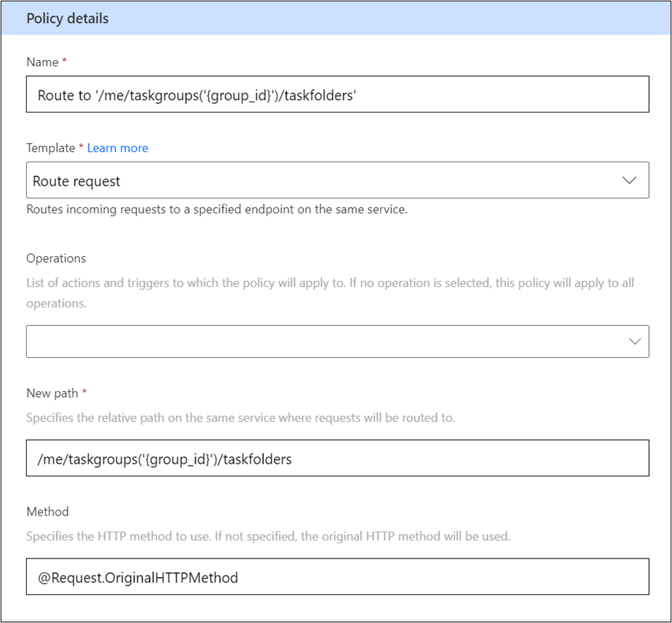Open the empty Operations dropdown
Screen dimensions: 672x623
click(x=338, y=342)
